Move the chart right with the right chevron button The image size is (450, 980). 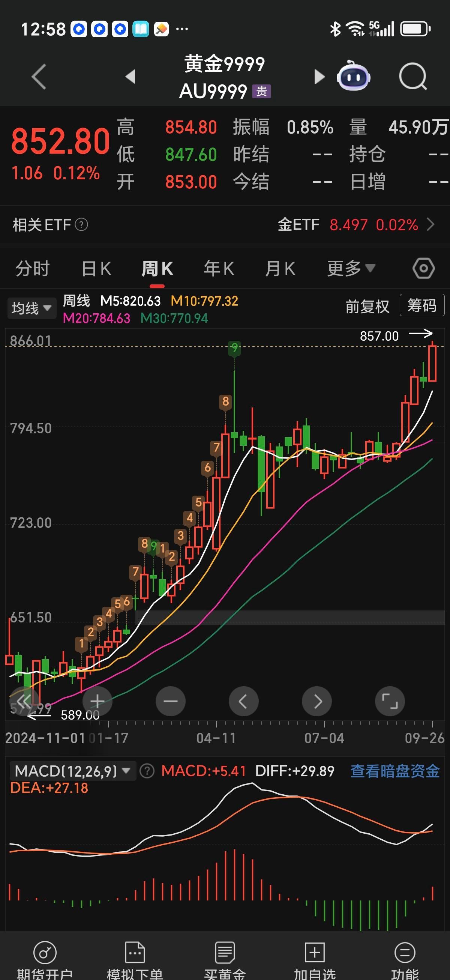click(x=317, y=701)
